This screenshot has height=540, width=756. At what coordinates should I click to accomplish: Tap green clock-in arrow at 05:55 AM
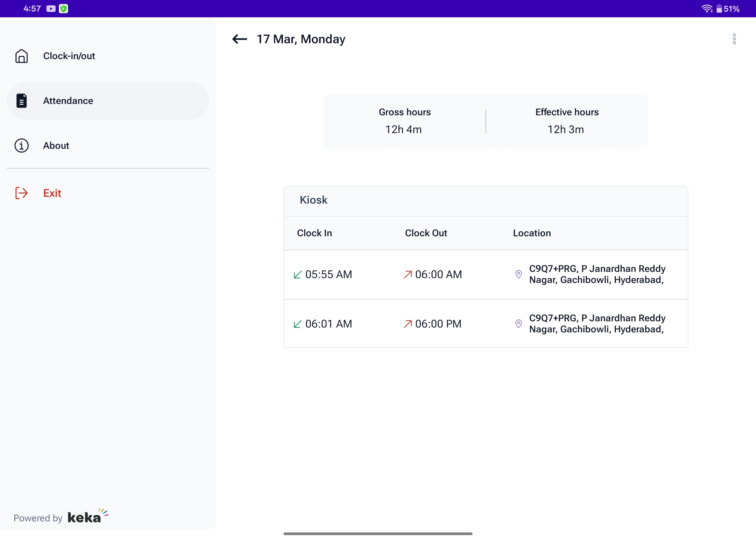pyautogui.click(x=298, y=275)
